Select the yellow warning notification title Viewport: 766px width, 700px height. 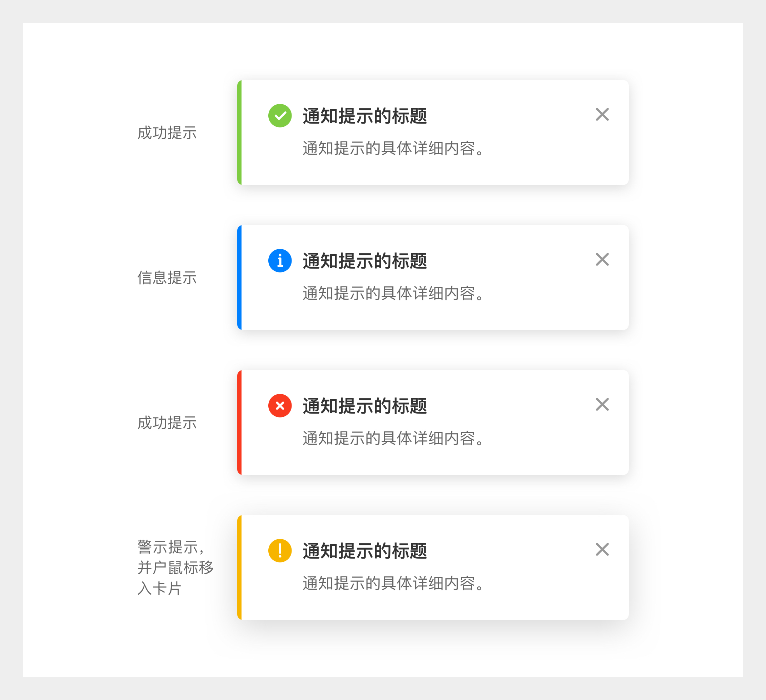364,551
